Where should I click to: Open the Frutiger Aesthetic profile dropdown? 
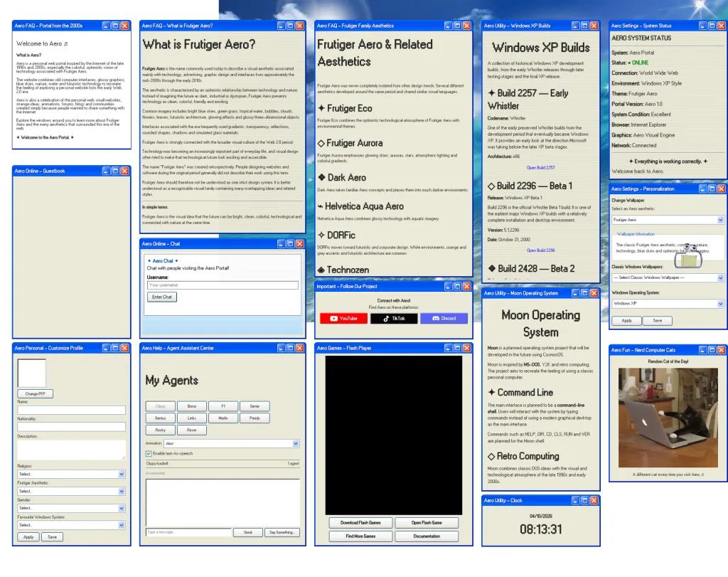(71, 491)
